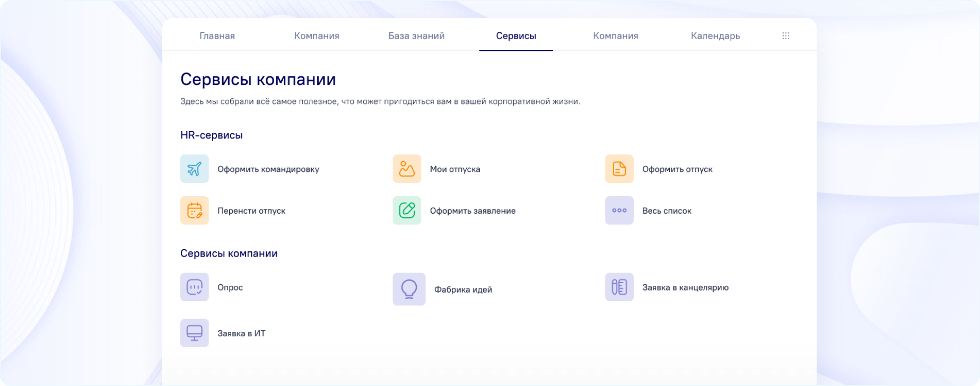The image size is (980, 386).
Task: Click the Фабрика идей text label
Action: tap(463, 289)
